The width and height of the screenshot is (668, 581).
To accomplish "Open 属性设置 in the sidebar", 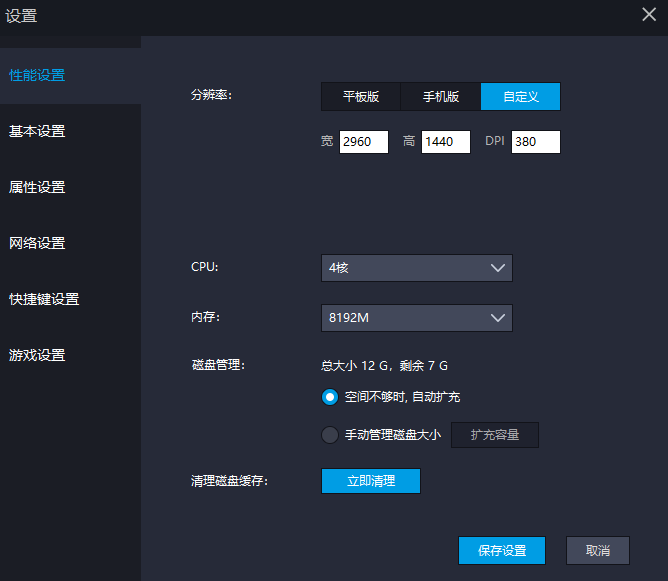I will point(37,188).
